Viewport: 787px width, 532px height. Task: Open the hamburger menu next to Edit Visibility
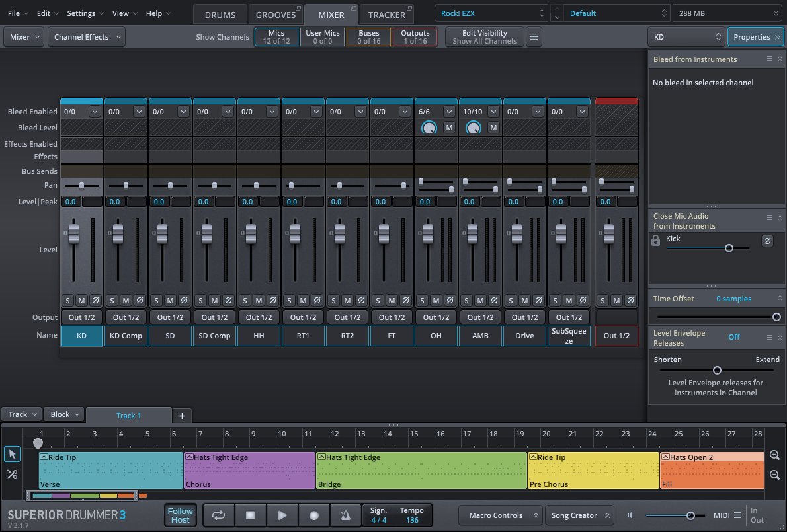pyautogui.click(x=534, y=37)
